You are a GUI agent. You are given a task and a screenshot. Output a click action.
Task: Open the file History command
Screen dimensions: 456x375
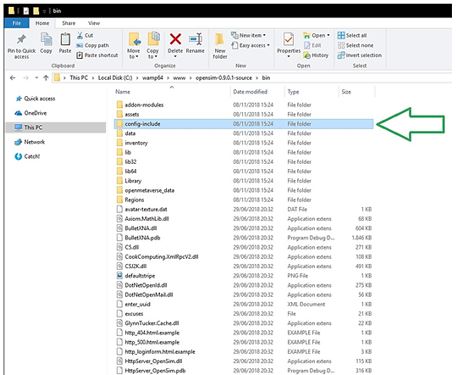[x=316, y=55]
